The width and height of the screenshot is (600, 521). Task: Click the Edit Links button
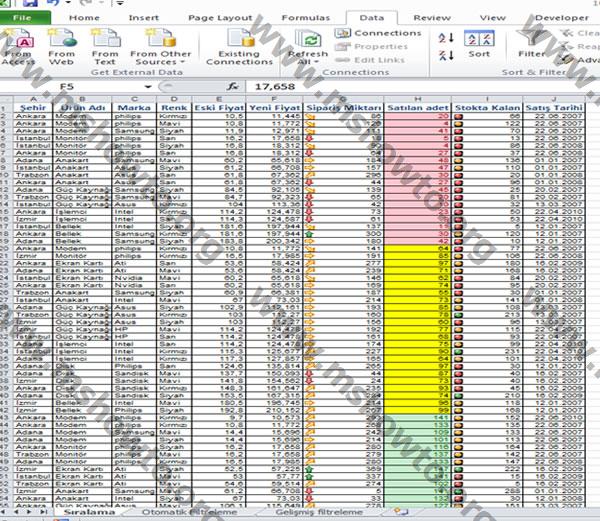(370, 60)
